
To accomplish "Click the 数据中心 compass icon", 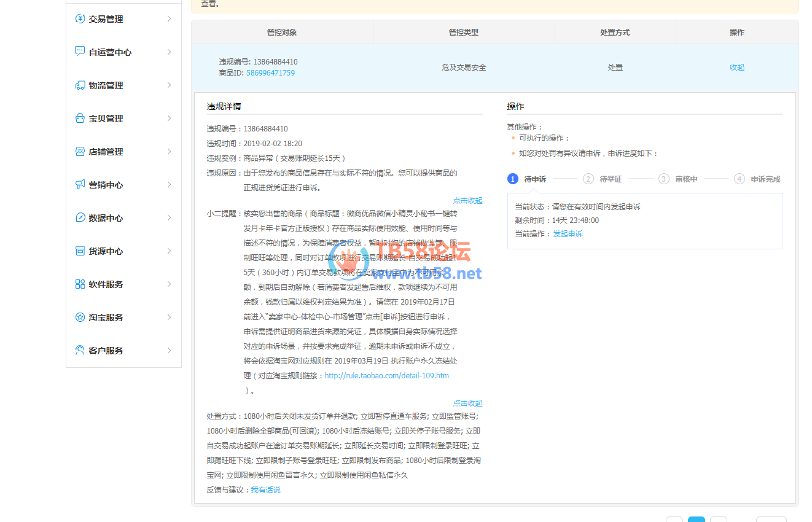I will click(x=80, y=218).
